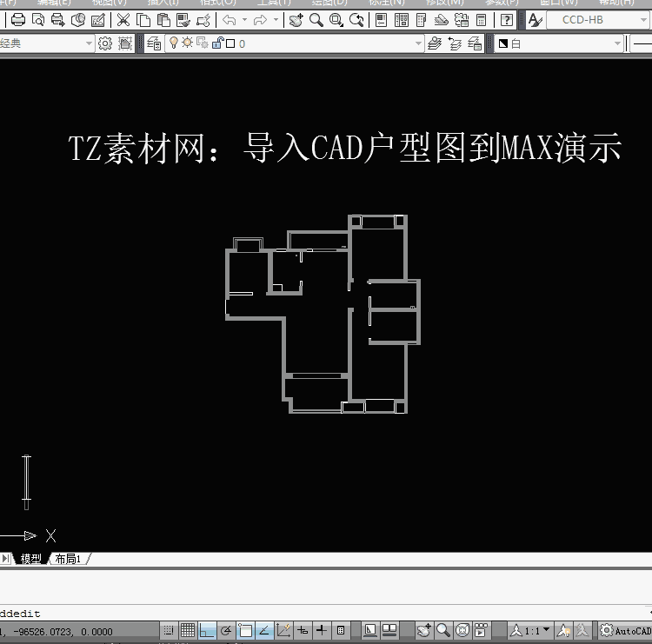Click the Publish icon
This screenshot has width=652, height=644.
tap(57, 19)
